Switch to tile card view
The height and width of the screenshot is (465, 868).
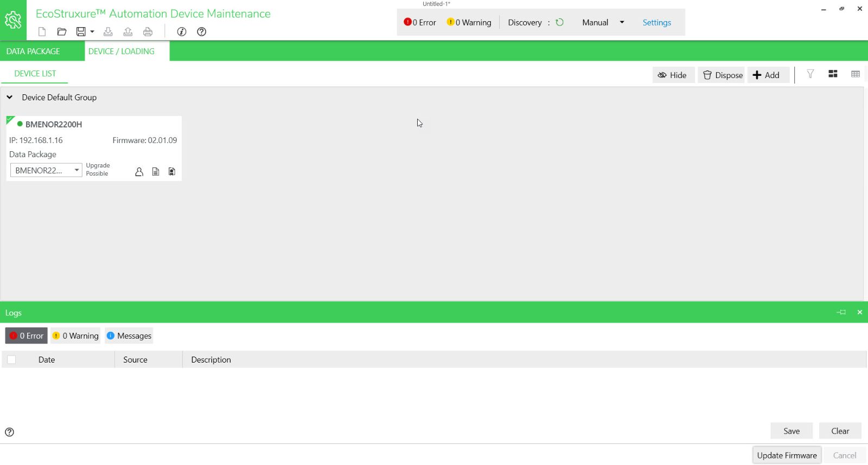[833, 74]
